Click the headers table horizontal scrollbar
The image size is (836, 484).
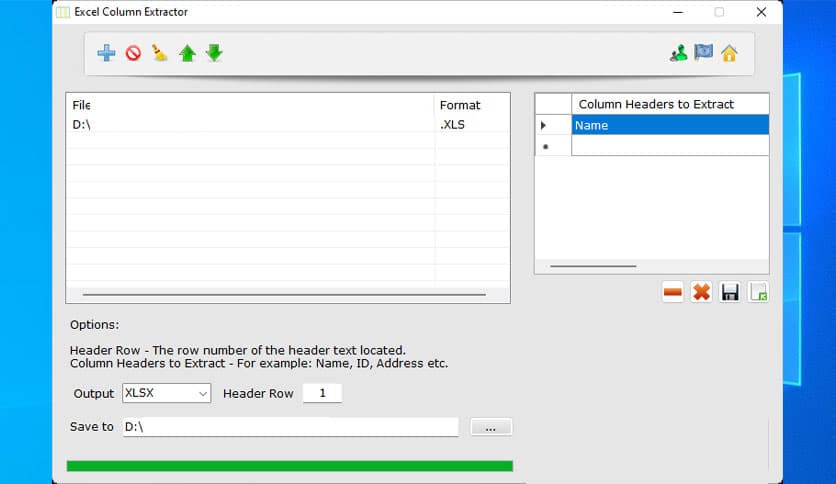coord(593,265)
